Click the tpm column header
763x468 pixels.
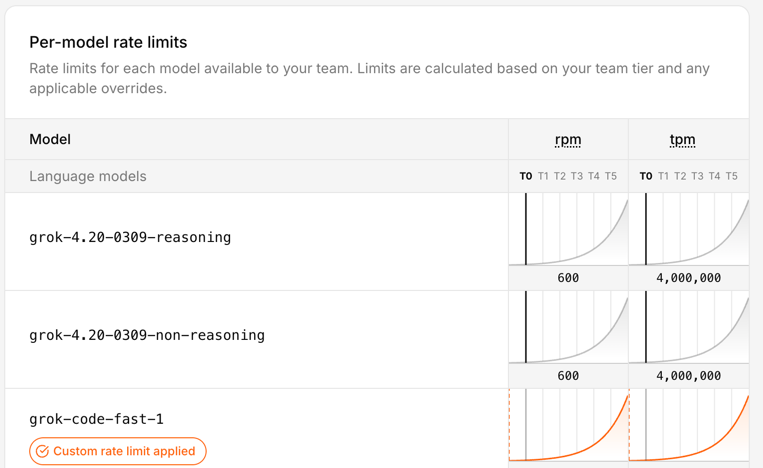(x=683, y=140)
